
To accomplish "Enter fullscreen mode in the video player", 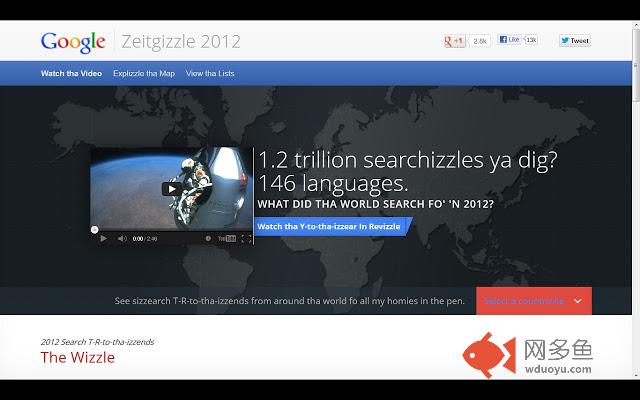I will 246,238.
